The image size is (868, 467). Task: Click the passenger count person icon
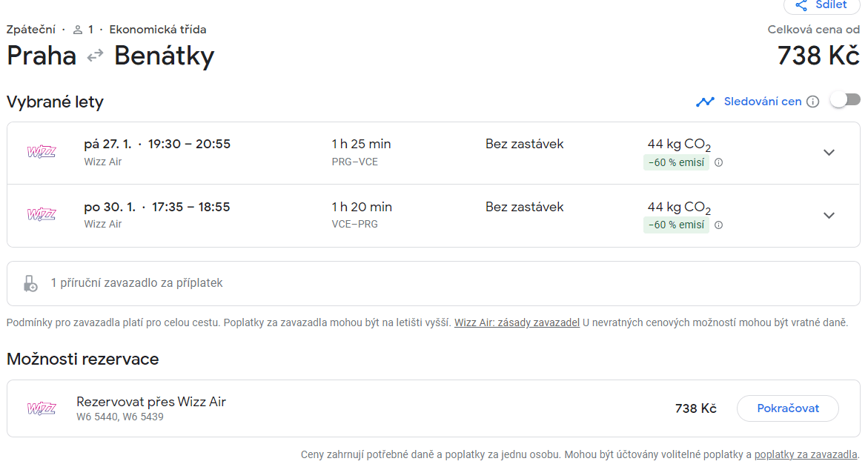(x=78, y=30)
